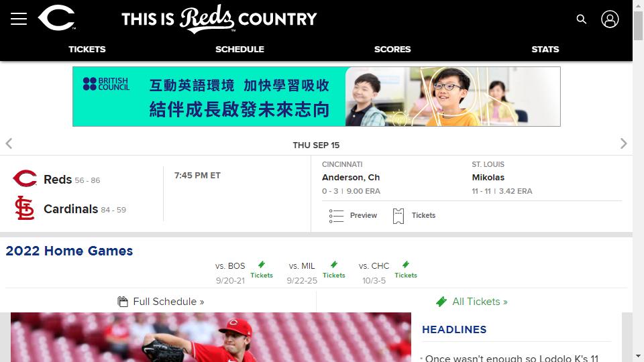Open the TICKETS navigation tab
The width and height of the screenshot is (644, 362).
click(x=87, y=49)
